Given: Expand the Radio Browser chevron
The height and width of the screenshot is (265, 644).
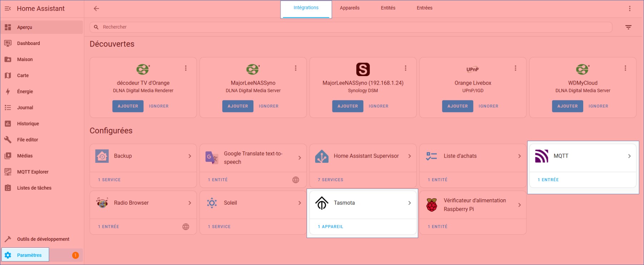Looking at the screenshot, I should [190, 203].
